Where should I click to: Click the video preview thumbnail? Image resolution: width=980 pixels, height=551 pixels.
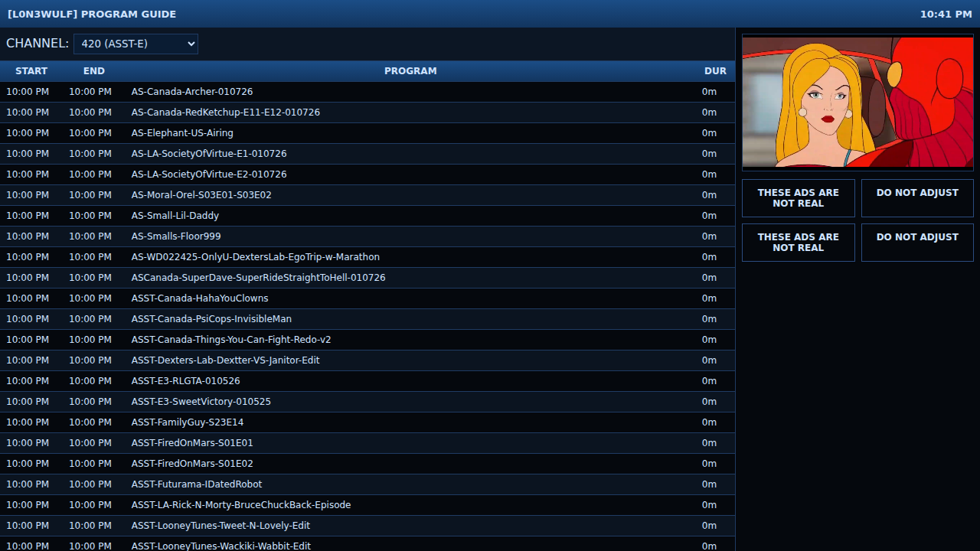tap(857, 102)
